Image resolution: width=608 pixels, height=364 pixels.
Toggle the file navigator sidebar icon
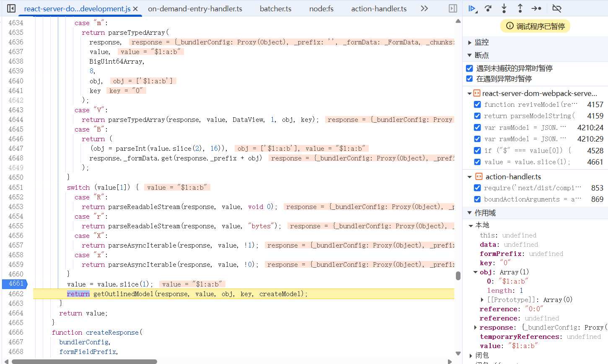pos(11,8)
